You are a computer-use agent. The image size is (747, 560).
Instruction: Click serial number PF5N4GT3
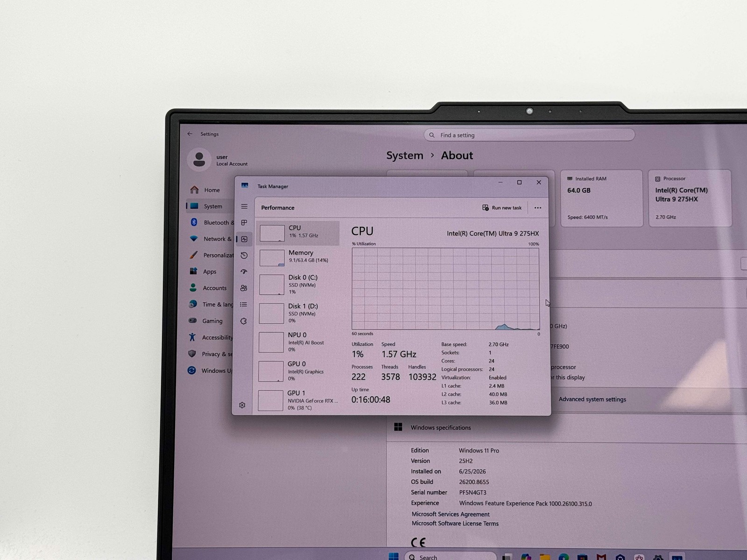(x=473, y=492)
